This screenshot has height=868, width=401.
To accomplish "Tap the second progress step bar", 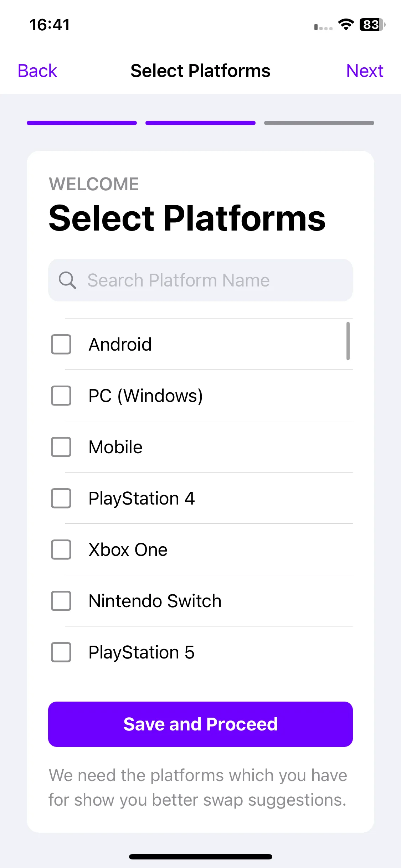I will [x=200, y=123].
